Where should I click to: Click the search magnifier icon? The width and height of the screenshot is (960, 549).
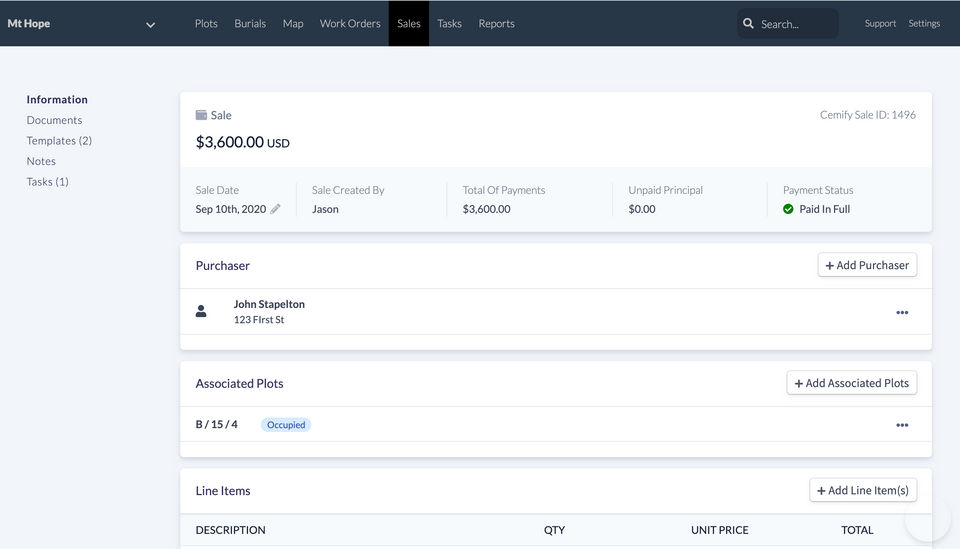[x=748, y=23]
